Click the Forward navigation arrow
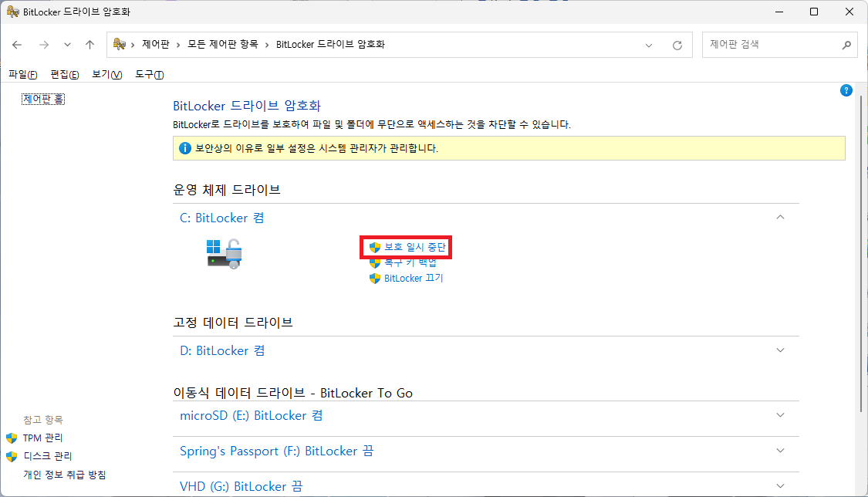The width and height of the screenshot is (868, 497). (44, 45)
